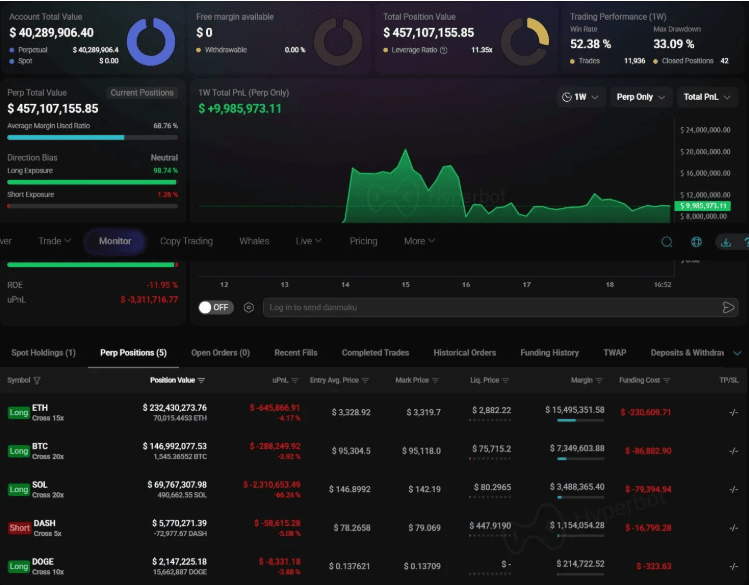Open the globe language icon
This screenshot has height=585, width=749.
(x=696, y=242)
